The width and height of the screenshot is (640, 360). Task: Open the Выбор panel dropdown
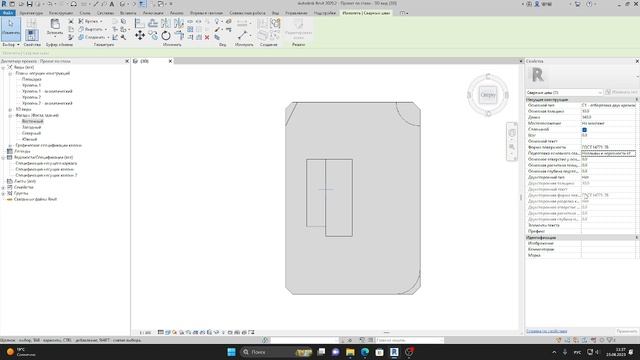[x=10, y=44]
